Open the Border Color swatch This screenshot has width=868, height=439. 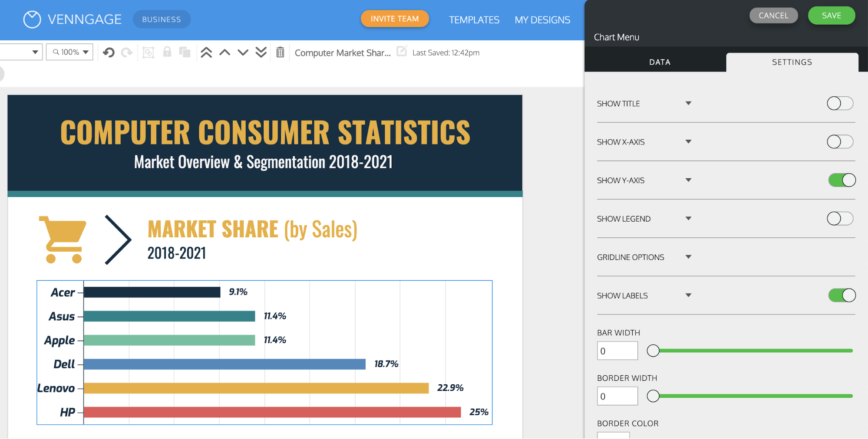613,435
